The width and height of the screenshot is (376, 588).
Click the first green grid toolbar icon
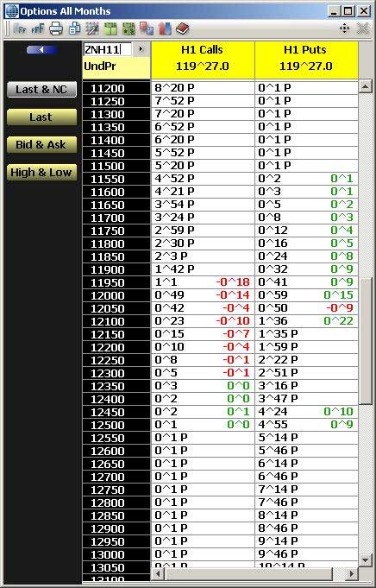point(110,28)
